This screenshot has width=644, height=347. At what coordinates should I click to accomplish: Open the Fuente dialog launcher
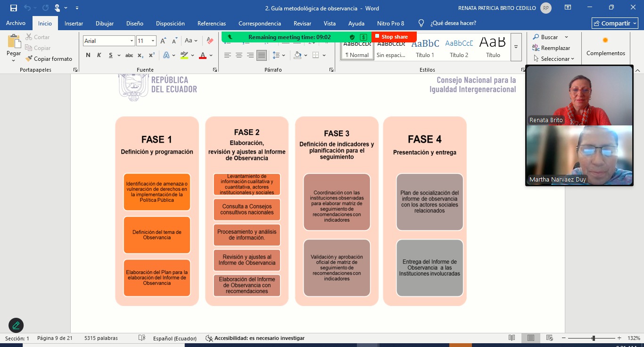(x=215, y=70)
